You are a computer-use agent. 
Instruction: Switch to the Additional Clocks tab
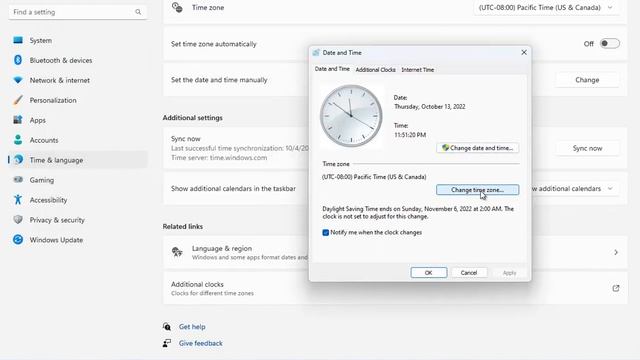click(x=376, y=70)
